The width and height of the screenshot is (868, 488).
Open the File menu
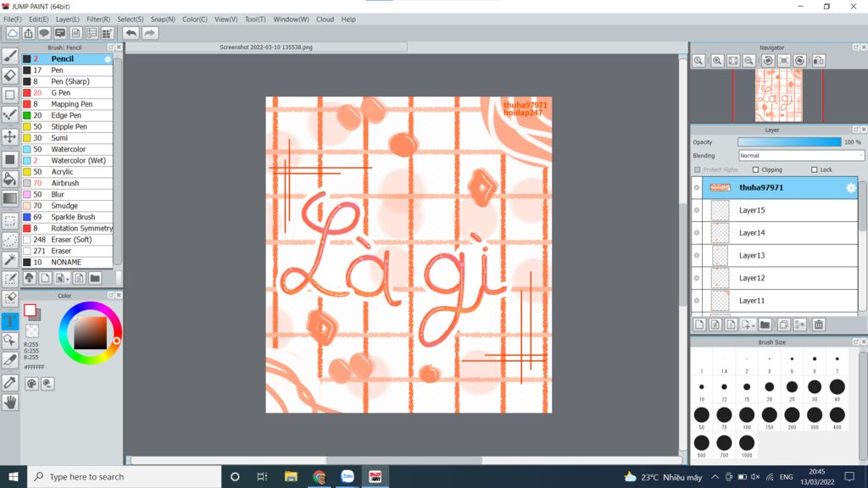click(12, 19)
